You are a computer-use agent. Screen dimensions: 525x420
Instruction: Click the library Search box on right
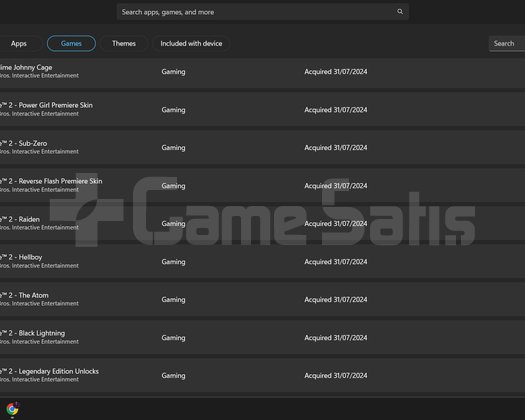pyautogui.click(x=507, y=44)
